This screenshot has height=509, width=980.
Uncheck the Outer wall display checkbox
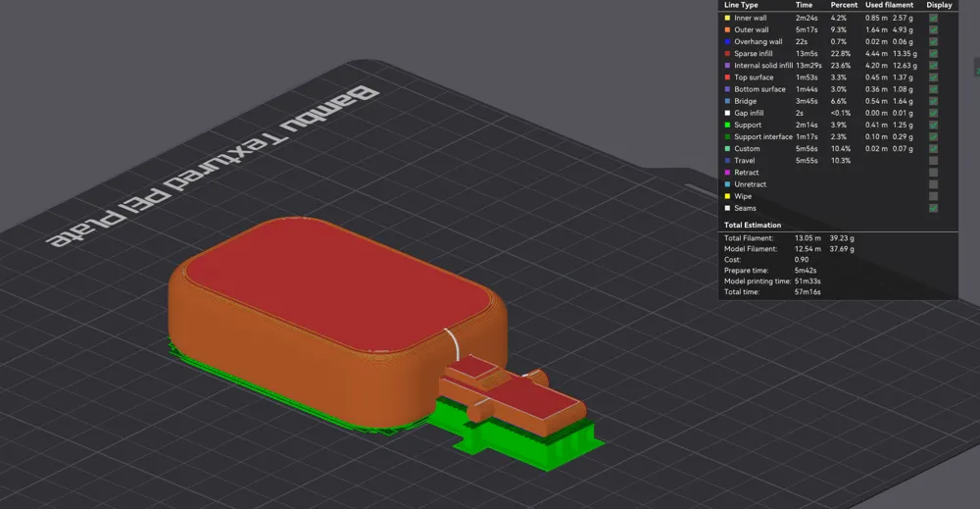coord(933,30)
